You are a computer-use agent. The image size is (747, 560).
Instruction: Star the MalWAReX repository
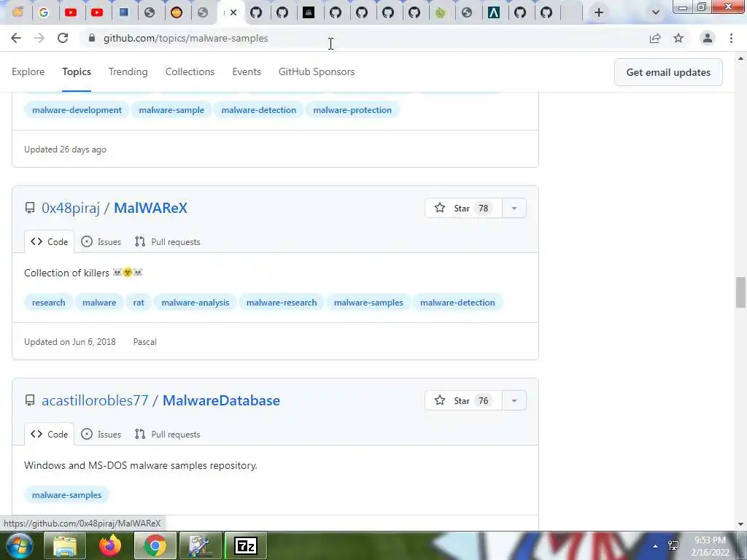pyautogui.click(x=463, y=208)
